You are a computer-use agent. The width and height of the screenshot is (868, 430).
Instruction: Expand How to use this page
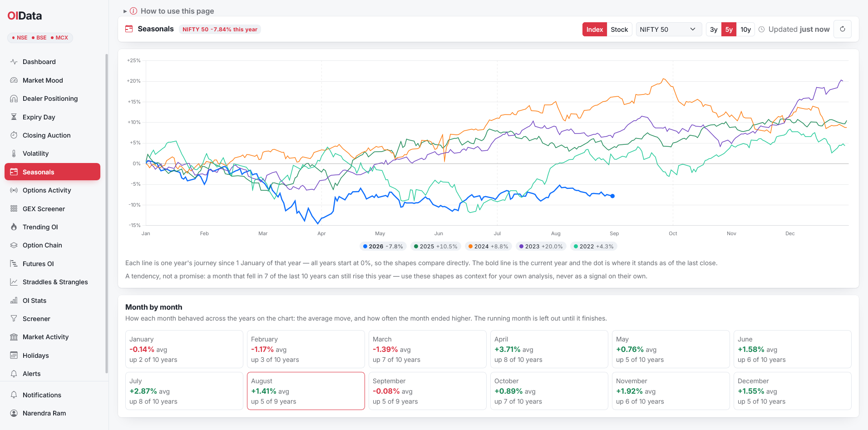(x=169, y=11)
